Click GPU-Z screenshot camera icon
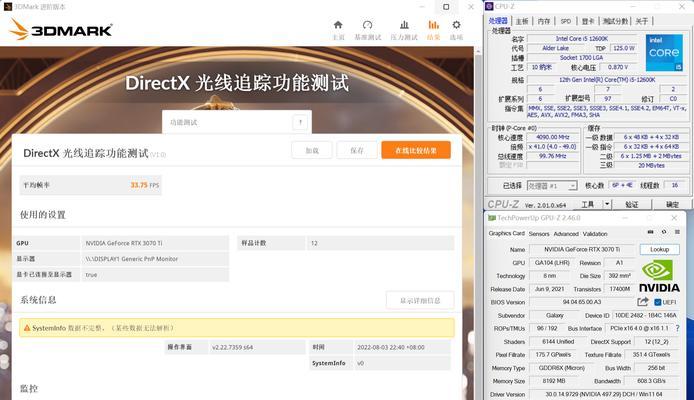 point(650,232)
